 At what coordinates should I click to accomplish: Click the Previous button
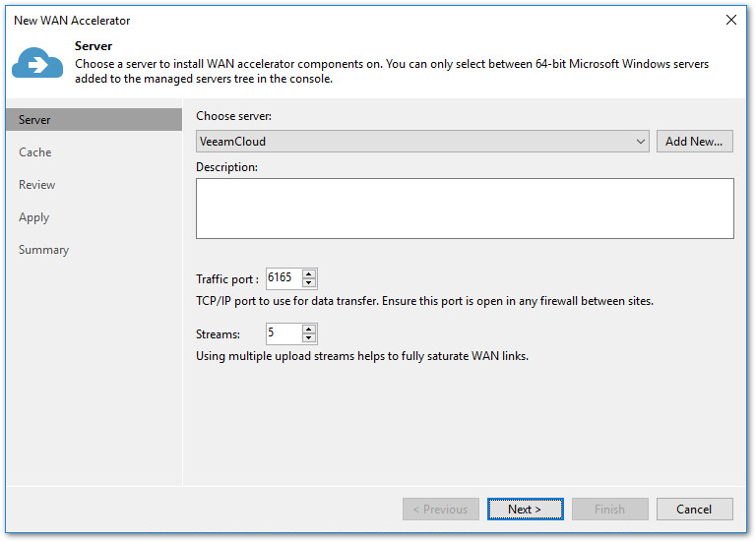(x=440, y=510)
